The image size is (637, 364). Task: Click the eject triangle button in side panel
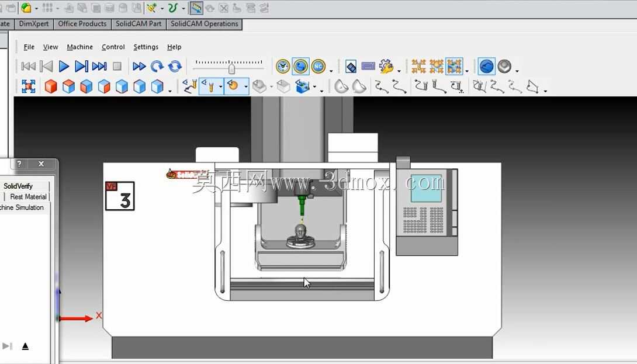[x=25, y=346]
